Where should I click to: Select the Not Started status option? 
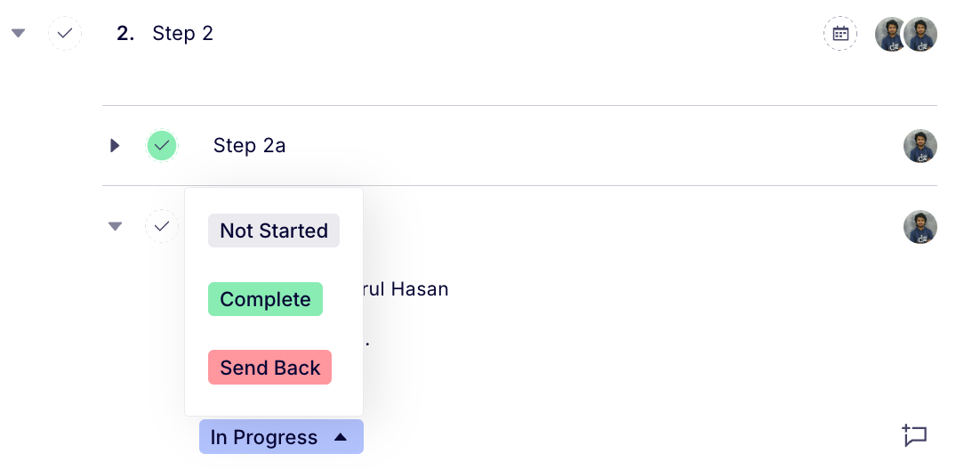click(274, 231)
